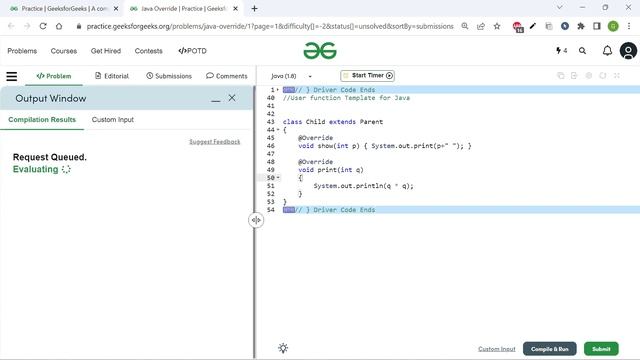The height and width of the screenshot is (360, 640).
Task: Open the Courses nav menu
Action: pos(64,51)
